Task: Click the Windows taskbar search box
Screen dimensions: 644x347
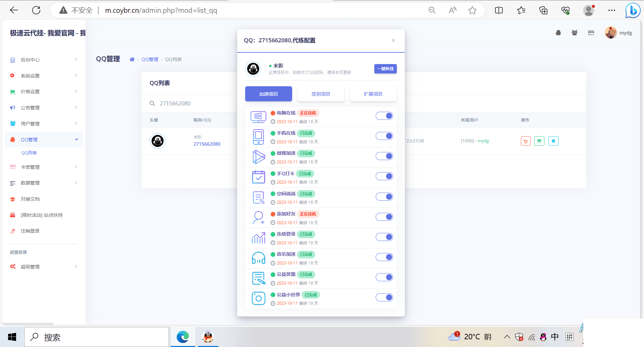Action: pyautogui.click(x=97, y=337)
